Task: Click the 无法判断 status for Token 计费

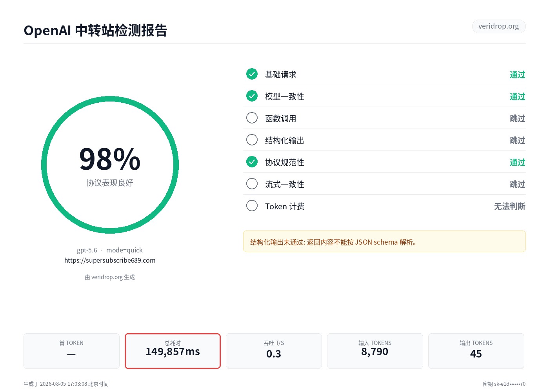Action: 509,206
